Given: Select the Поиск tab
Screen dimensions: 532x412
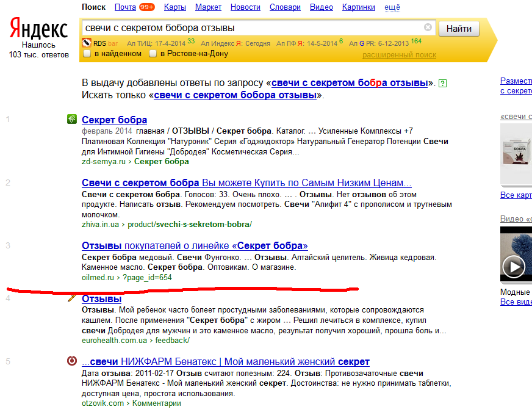Looking at the screenshot, I should [93, 7].
